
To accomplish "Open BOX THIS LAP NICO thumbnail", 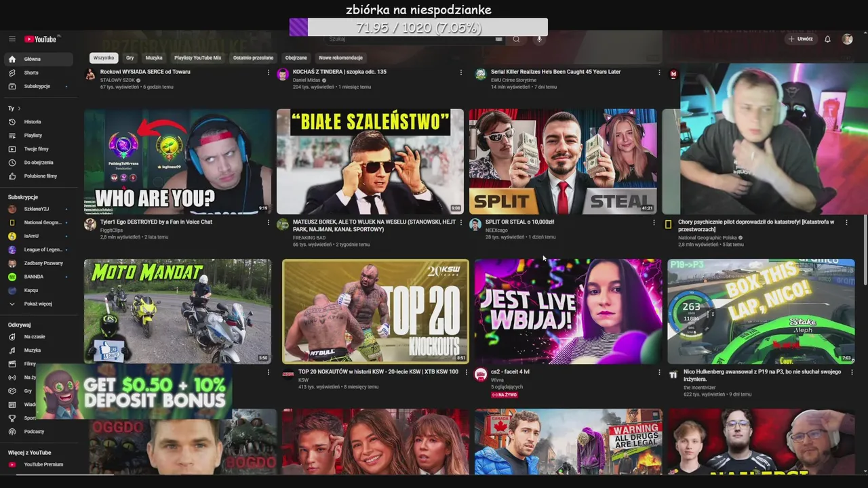I will coord(761,311).
